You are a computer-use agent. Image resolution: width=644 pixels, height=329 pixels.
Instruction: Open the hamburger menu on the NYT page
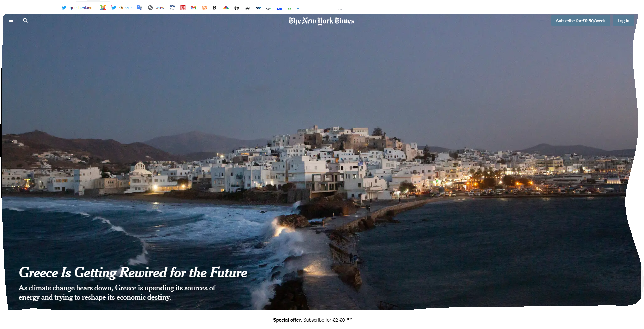[x=11, y=20]
